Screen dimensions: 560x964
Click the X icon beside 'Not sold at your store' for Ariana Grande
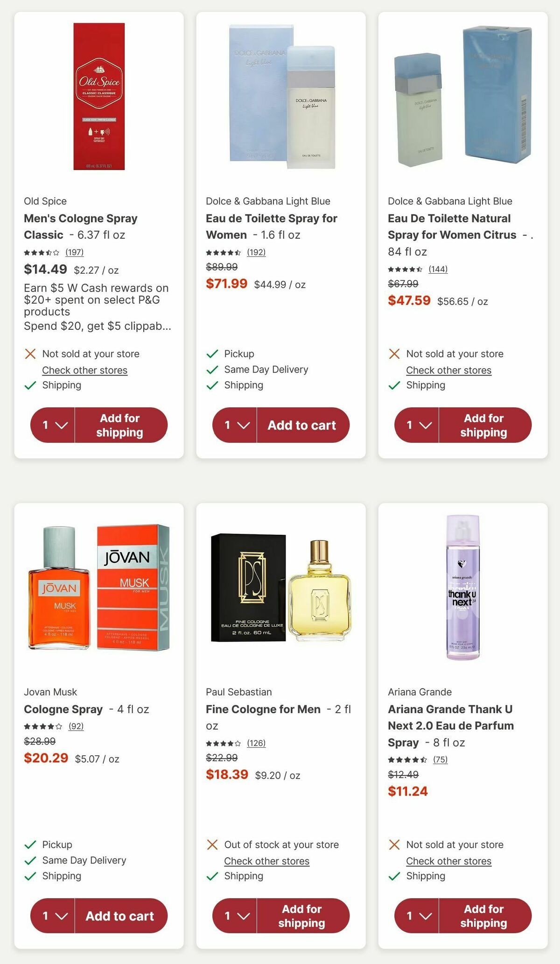pyautogui.click(x=394, y=844)
